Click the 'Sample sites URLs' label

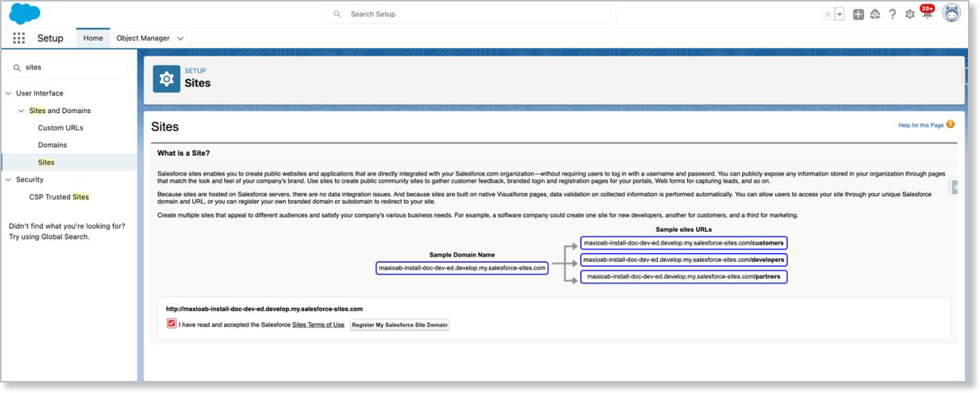click(683, 230)
